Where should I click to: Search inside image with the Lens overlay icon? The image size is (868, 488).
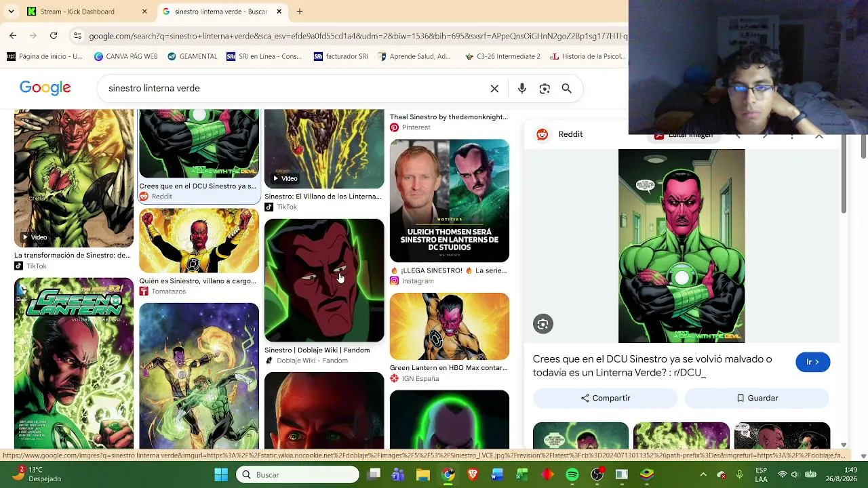click(542, 324)
